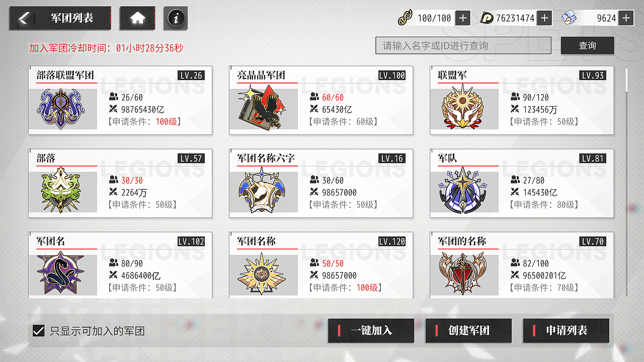Click the star emblem of 军队
This screenshot has width=644, height=362.
click(x=462, y=191)
